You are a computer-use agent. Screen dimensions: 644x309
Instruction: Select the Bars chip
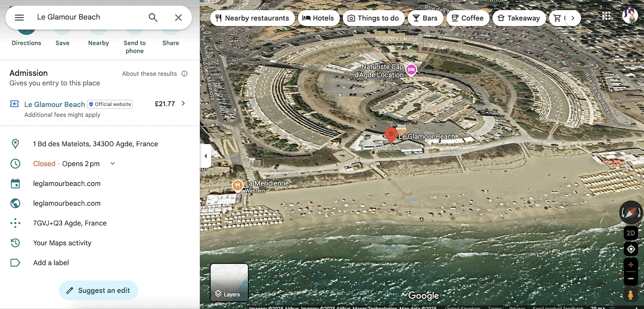pos(425,18)
